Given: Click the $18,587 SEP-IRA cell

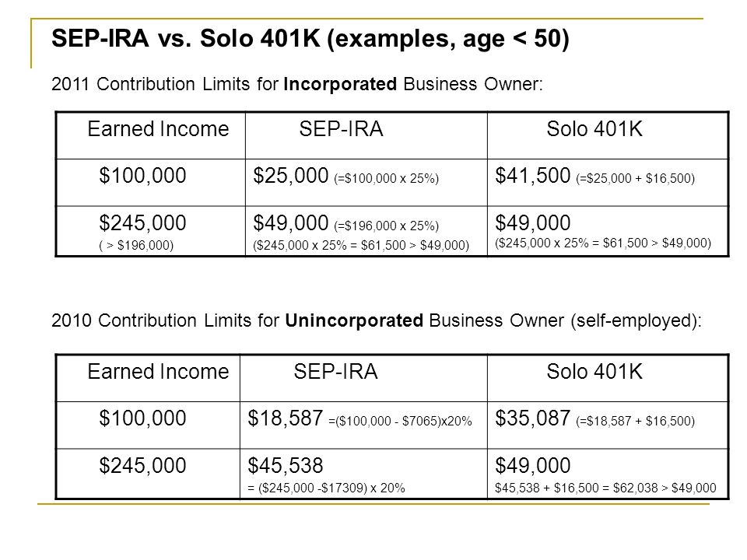Looking at the screenshot, I should pyautogui.click(x=363, y=425).
